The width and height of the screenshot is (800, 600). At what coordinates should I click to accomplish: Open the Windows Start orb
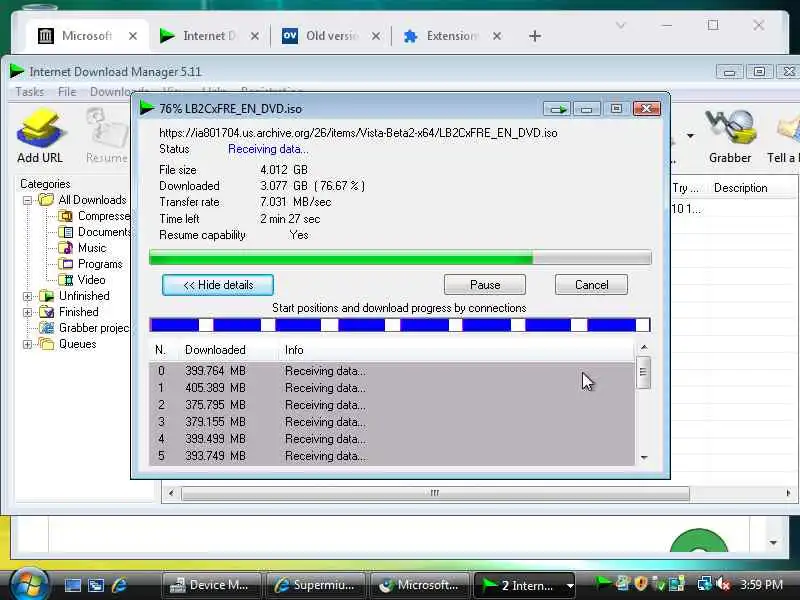point(28,583)
